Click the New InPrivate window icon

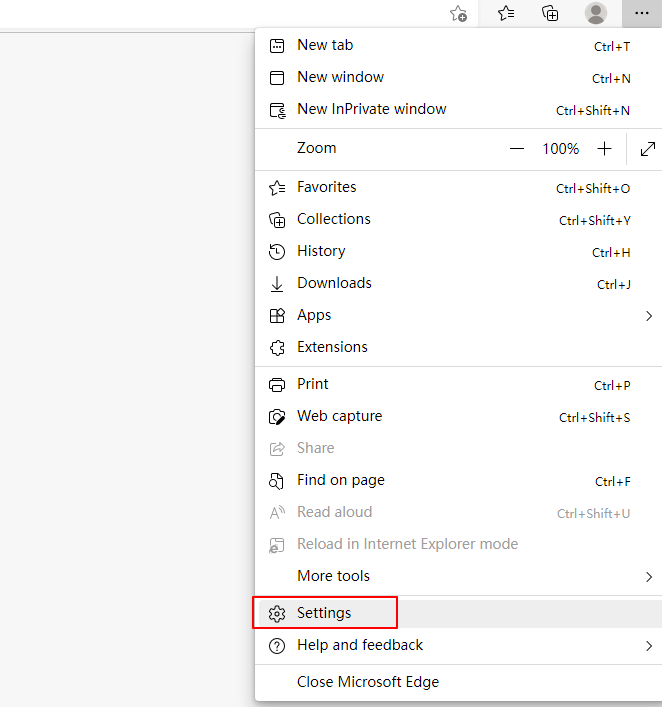(x=277, y=110)
